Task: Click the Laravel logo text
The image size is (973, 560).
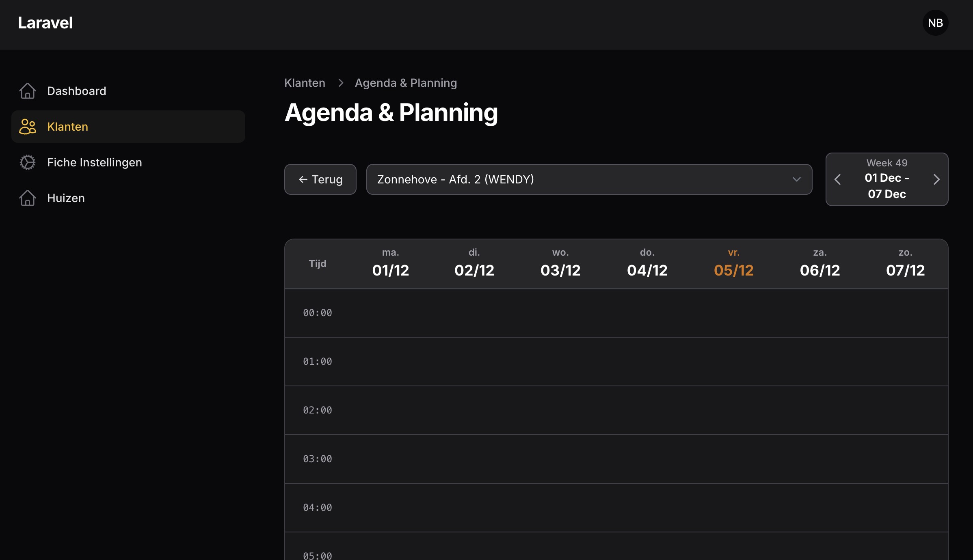Action: pos(45,23)
